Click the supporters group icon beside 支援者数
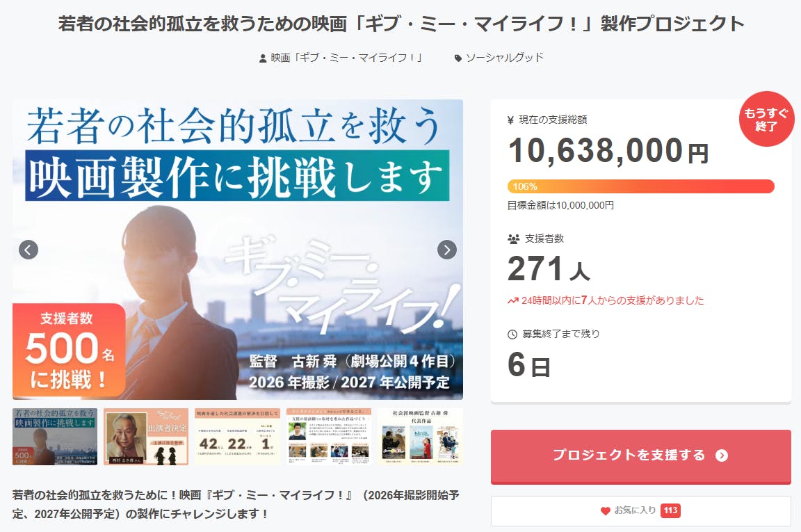801x532 pixels. [x=513, y=239]
